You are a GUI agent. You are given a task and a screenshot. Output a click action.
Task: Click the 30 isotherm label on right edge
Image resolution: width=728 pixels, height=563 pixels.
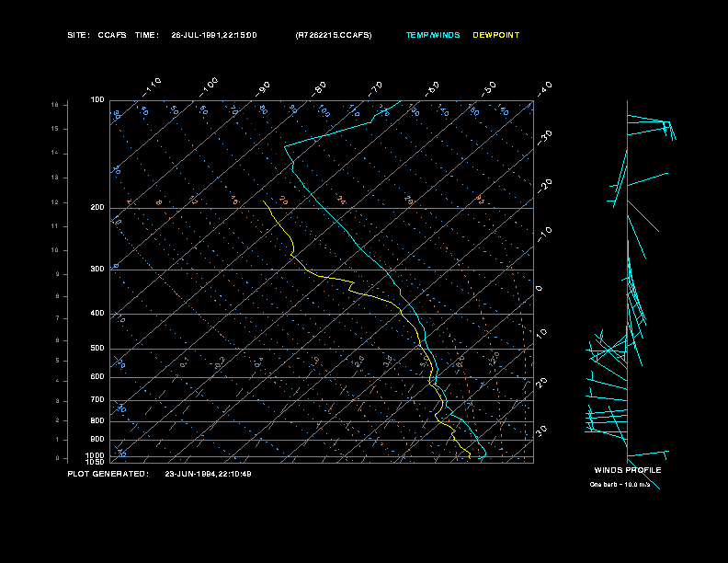click(541, 431)
